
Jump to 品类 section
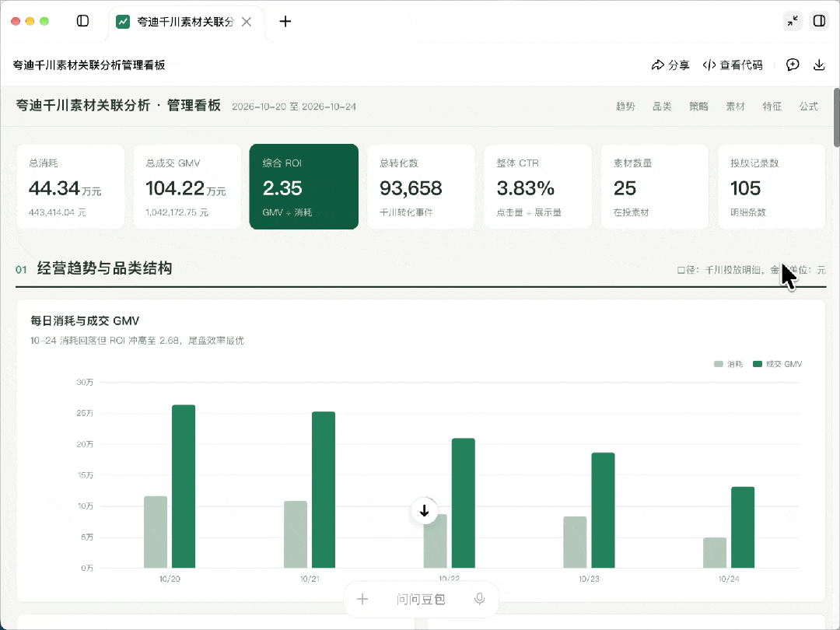coord(662,106)
